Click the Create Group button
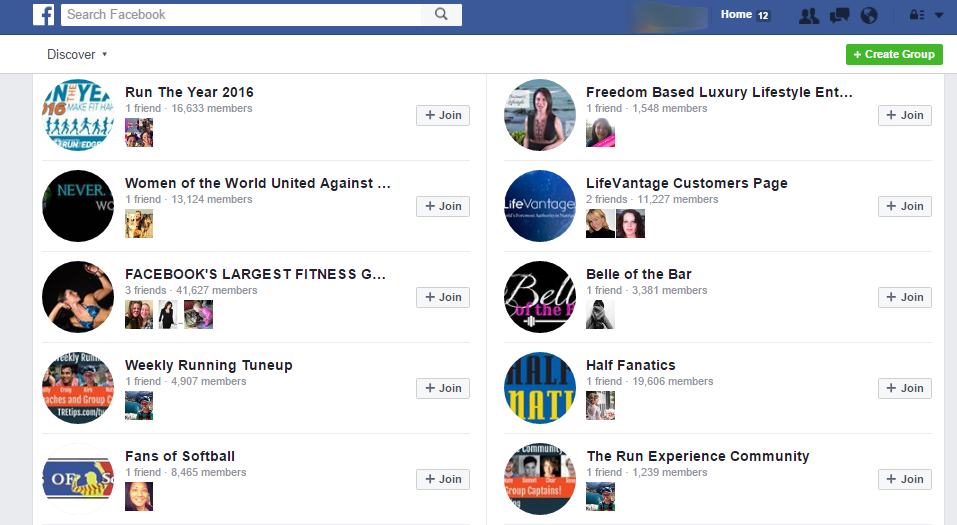 (893, 54)
